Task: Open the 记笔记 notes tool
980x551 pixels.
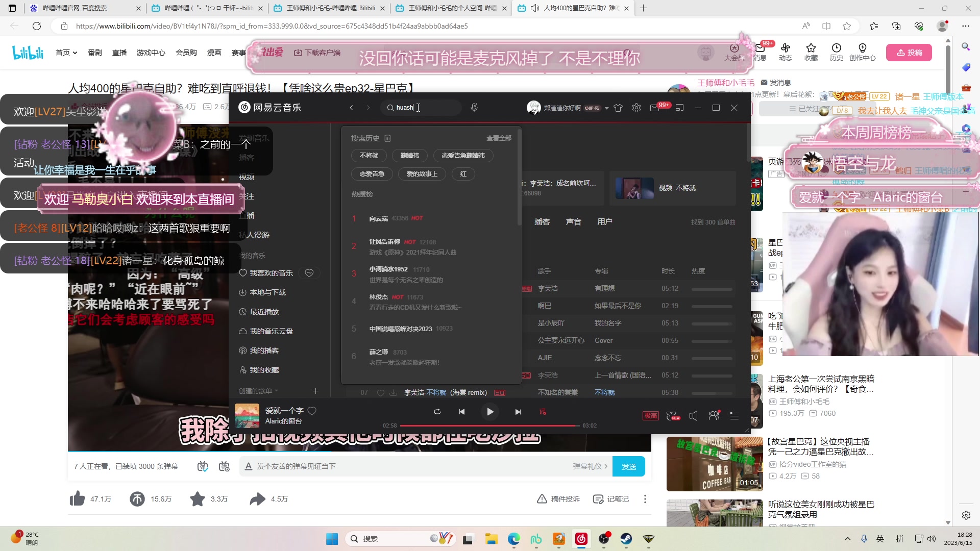Action: coord(611,499)
